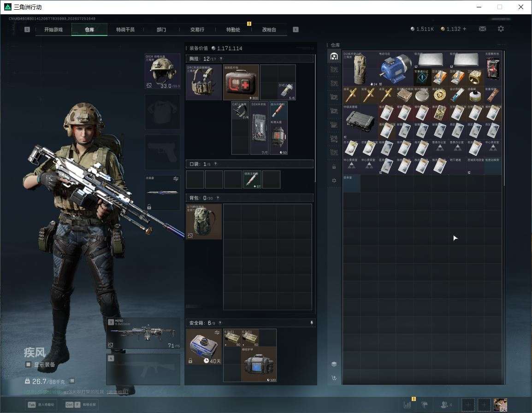Open the statistics chart icon at bottom
The image size is (532, 413).
pyautogui.click(x=407, y=404)
